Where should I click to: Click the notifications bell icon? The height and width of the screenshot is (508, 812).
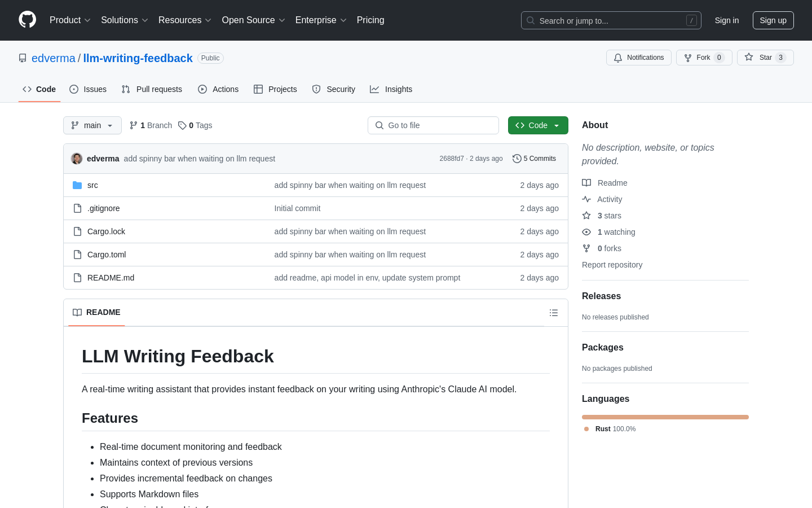pyautogui.click(x=618, y=58)
